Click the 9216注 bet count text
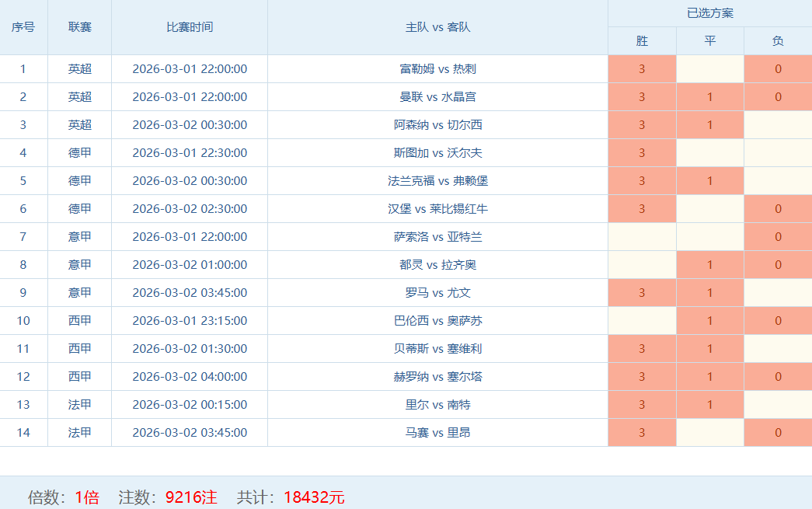 tap(191, 497)
